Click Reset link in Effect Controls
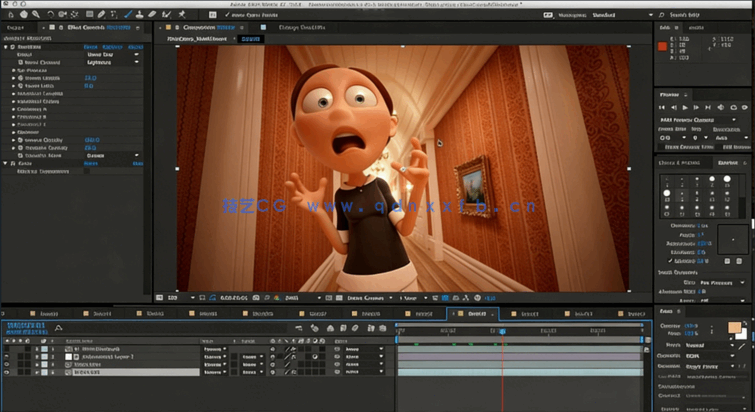Screen dimensions: 755x412 tap(90, 46)
